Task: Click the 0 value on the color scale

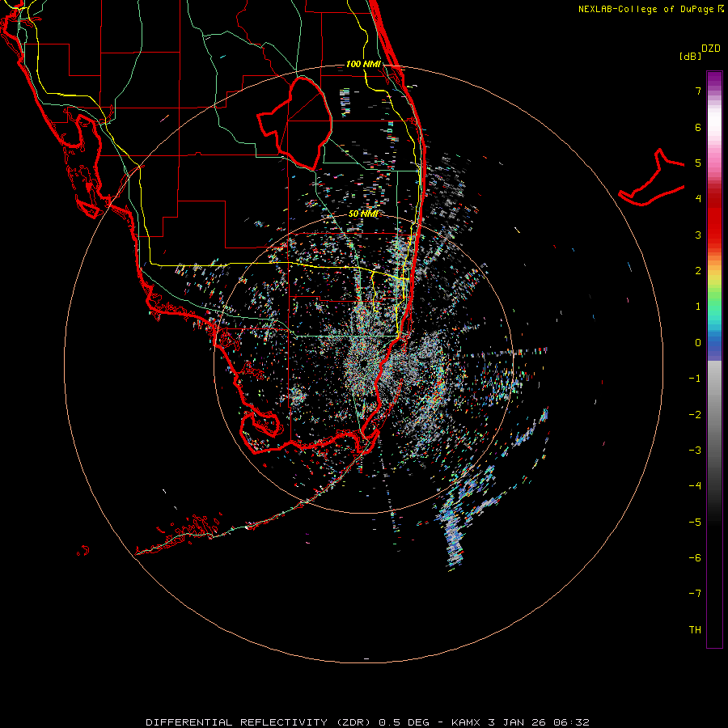Action: pos(698,343)
